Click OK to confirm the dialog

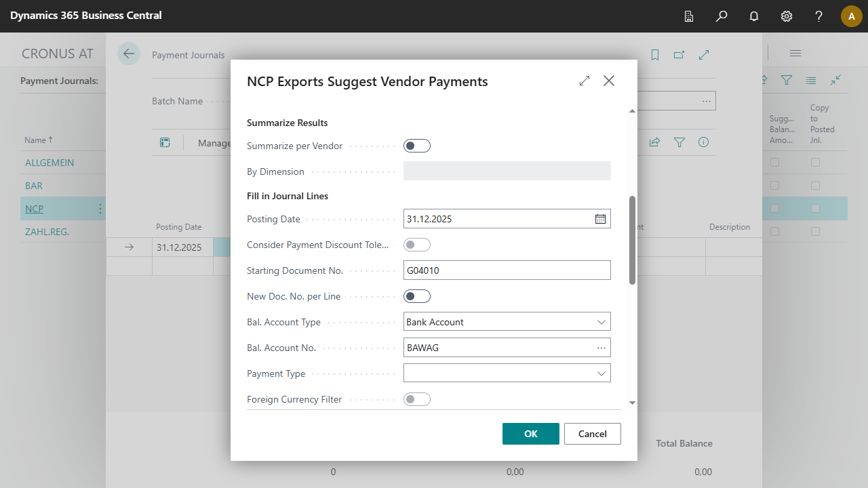coord(531,434)
